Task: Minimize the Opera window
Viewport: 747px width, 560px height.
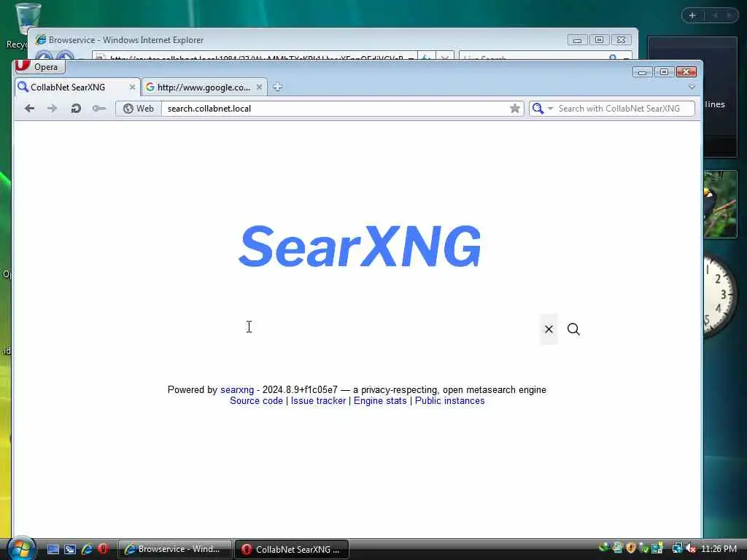Action: [x=642, y=72]
